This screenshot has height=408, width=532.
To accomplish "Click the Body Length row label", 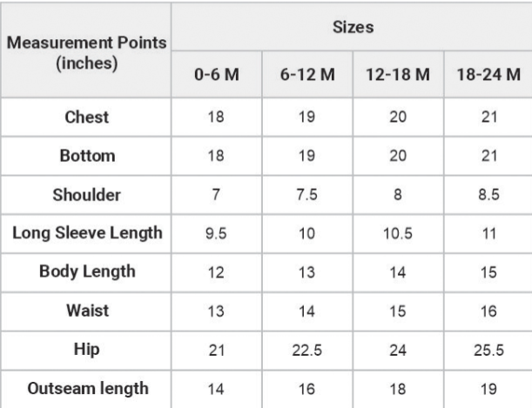I will point(86,272).
